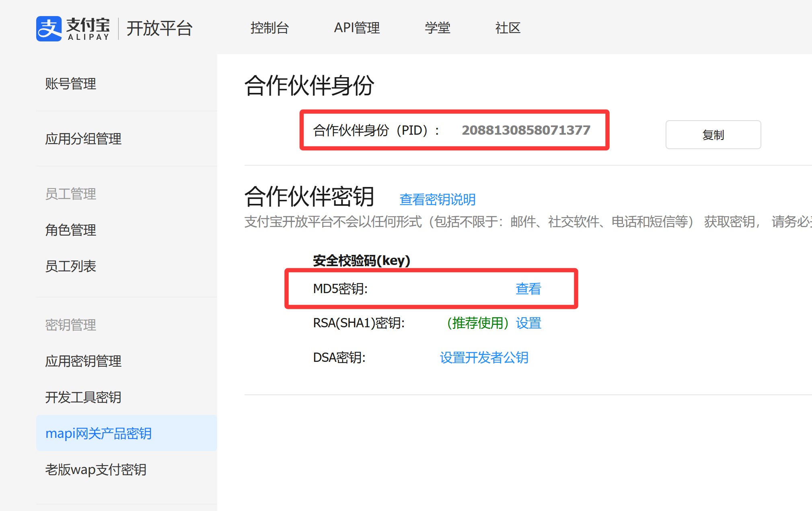The width and height of the screenshot is (812, 511).
Task: Go to 学堂 in top navigation
Action: pos(437,28)
